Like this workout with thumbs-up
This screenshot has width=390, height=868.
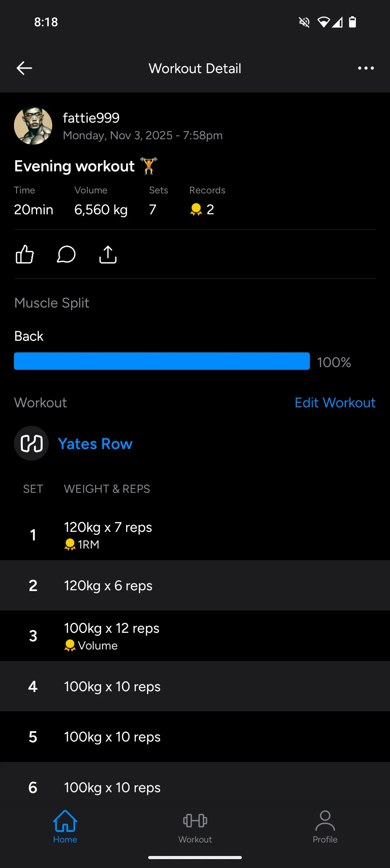pyautogui.click(x=25, y=255)
